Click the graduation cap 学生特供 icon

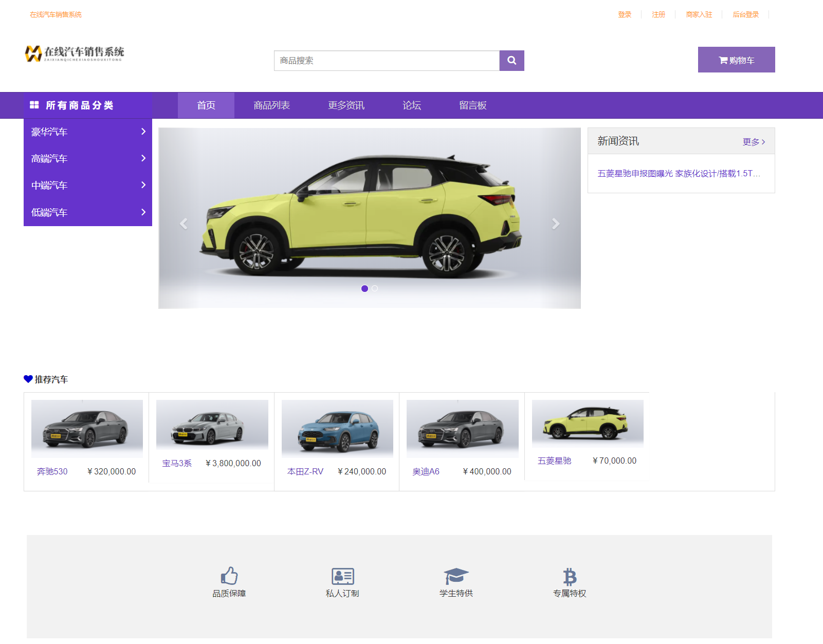[x=456, y=576]
